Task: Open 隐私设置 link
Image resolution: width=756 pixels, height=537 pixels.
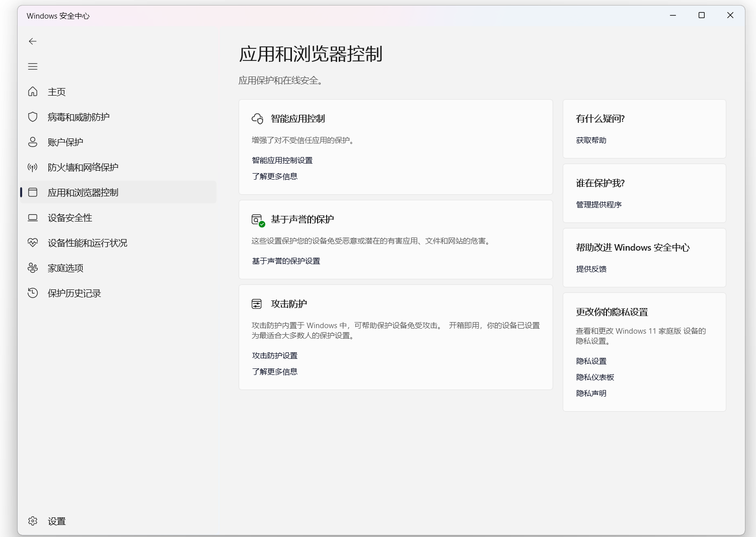Action: point(591,361)
